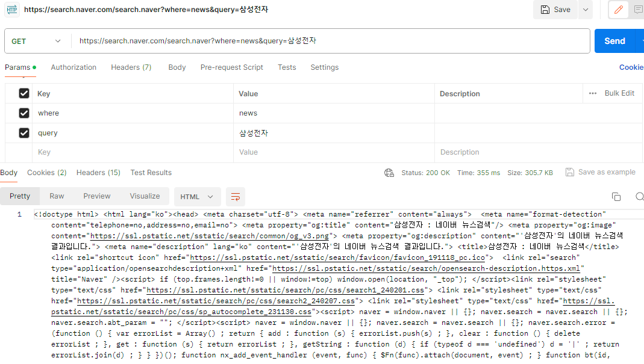Uncheck the 'query' parameter checkbox
The width and height of the screenshot is (644, 364).
[24, 132]
